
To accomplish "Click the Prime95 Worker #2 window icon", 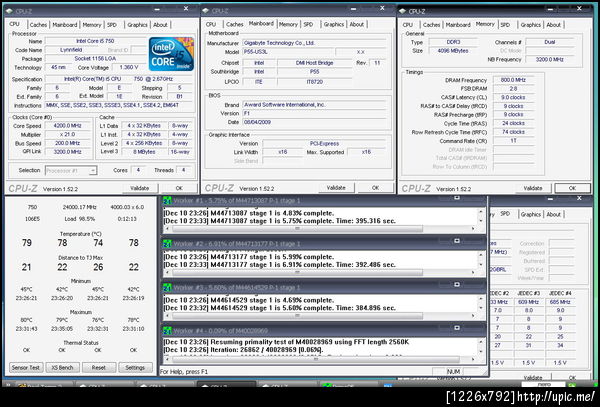I will 167,244.
